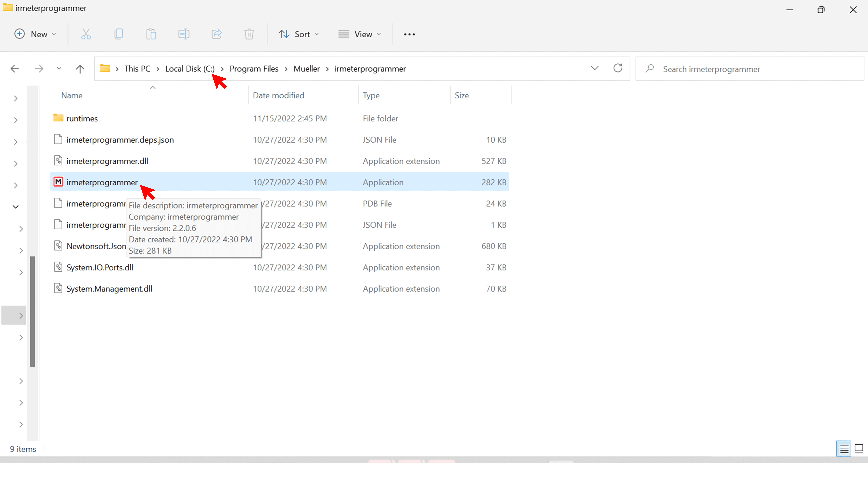Screen dimensions: 868x489
Task: Click Local Disk (C:) breadcrumb
Action: pos(190,69)
